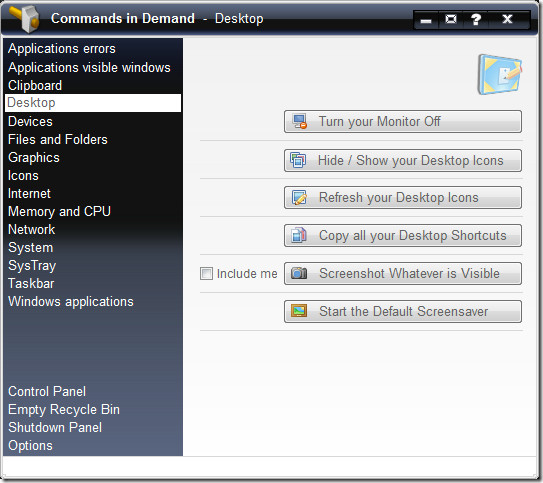Screen dimensions: 543x483
Task: Go to the SysTray category
Action: click(32, 266)
